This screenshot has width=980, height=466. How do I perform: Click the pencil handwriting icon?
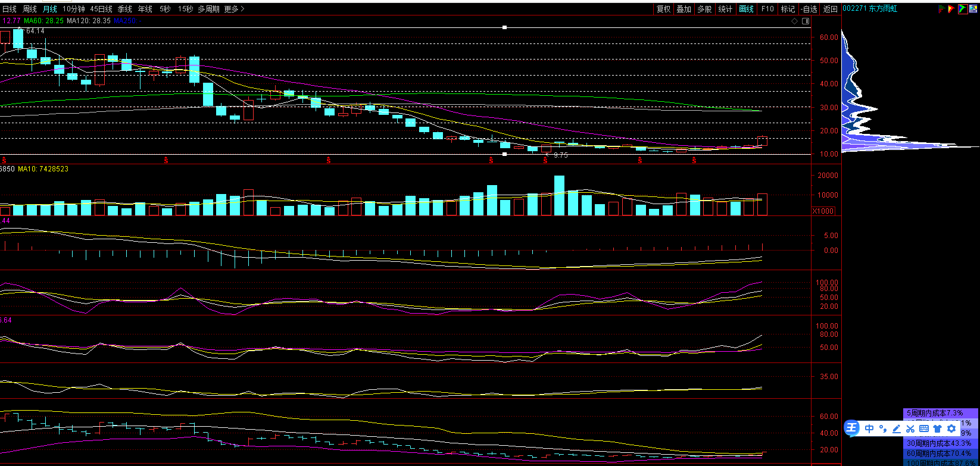click(x=896, y=429)
